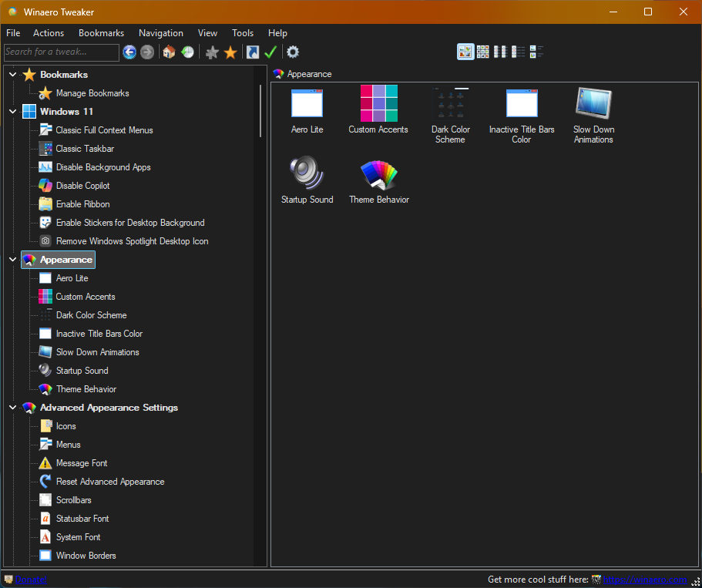Click the Forward navigation arrow button
The width and height of the screenshot is (702, 588).
click(x=147, y=52)
